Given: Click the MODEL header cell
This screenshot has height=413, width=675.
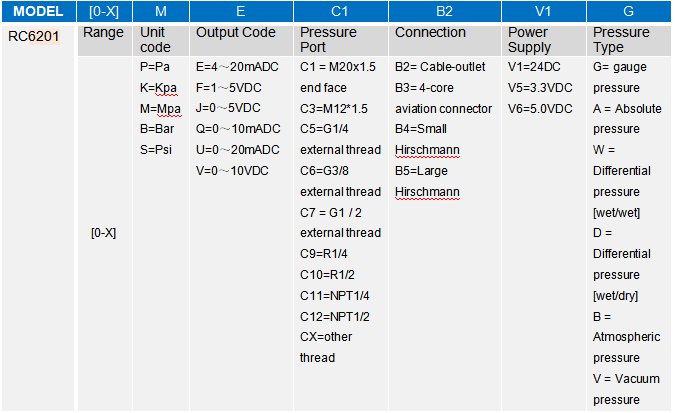Looking at the screenshot, I should pos(38,11).
